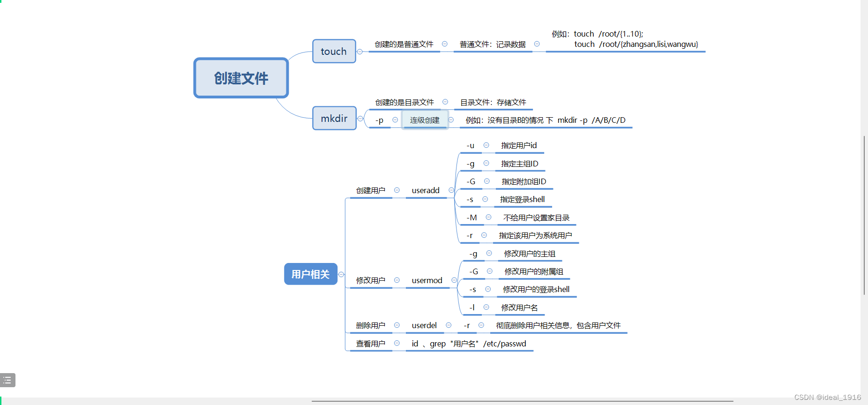The image size is (868, 405).
Task: Collapse branch after 普通文件: 记录数据
Action: (x=537, y=44)
